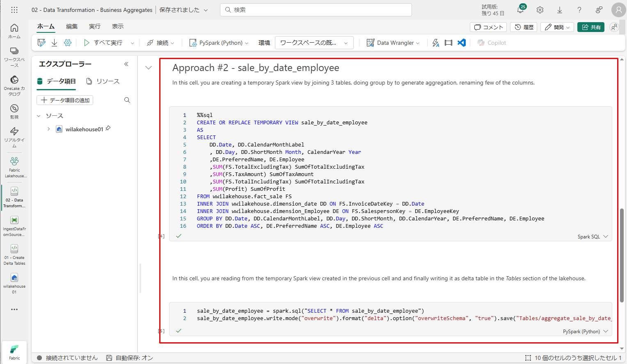Screen dimensions: 627x364
Task: Open Data Wrangler tool
Action: point(393,43)
